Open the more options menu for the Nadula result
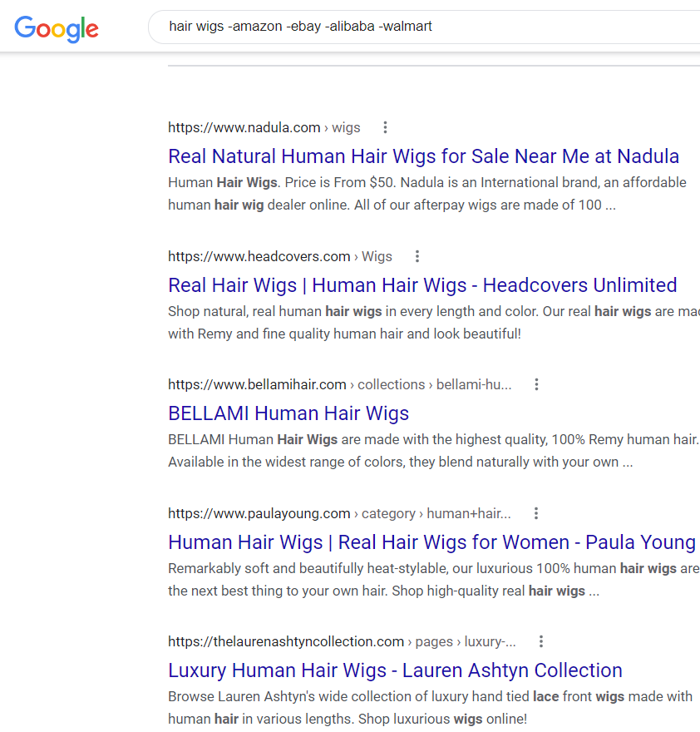The width and height of the screenshot is (700, 732). tap(385, 127)
